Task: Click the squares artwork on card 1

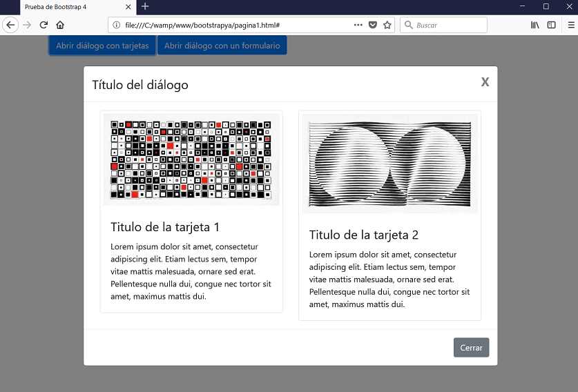Action: pos(191,159)
